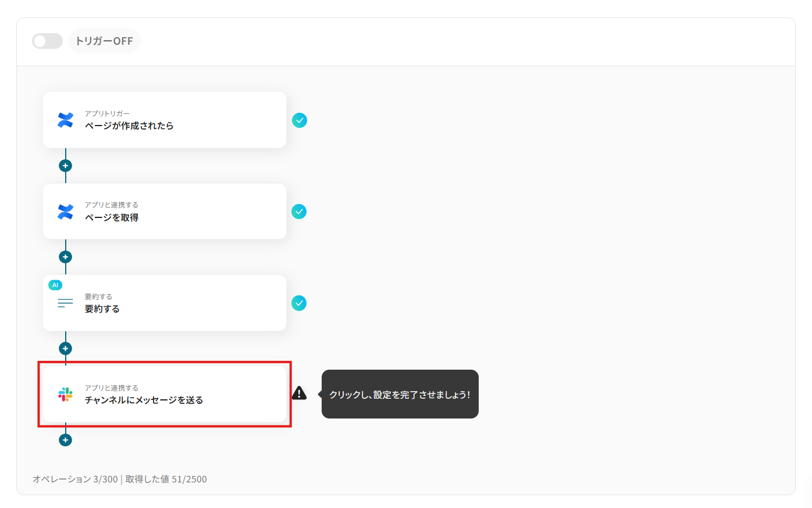Open the 要約する step card

165,303
